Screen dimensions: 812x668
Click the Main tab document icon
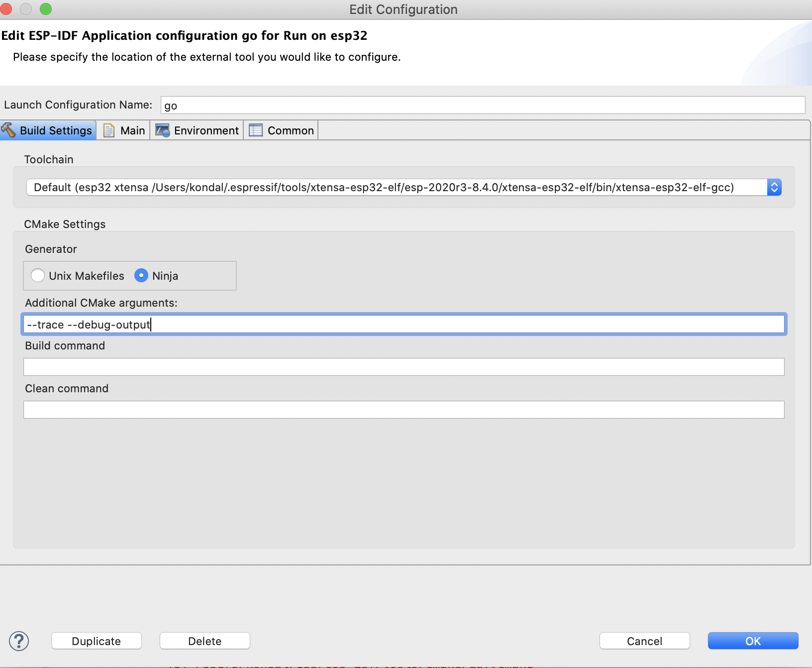click(109, 130)
